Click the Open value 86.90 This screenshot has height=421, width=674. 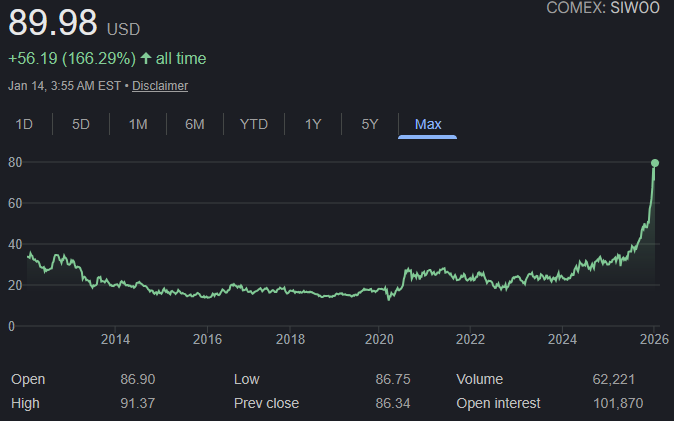click(x=138, y=379)
